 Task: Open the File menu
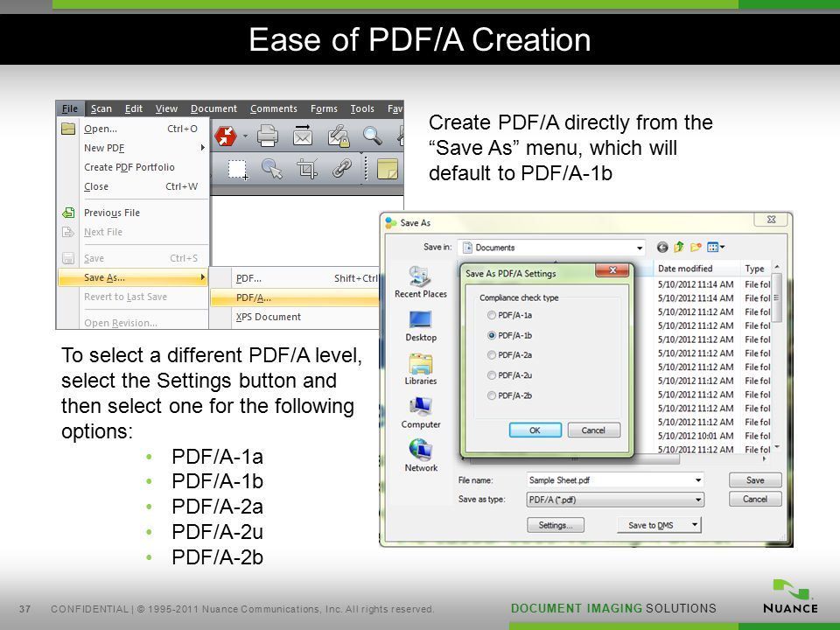pyautogui.click(x=70, y=108)
